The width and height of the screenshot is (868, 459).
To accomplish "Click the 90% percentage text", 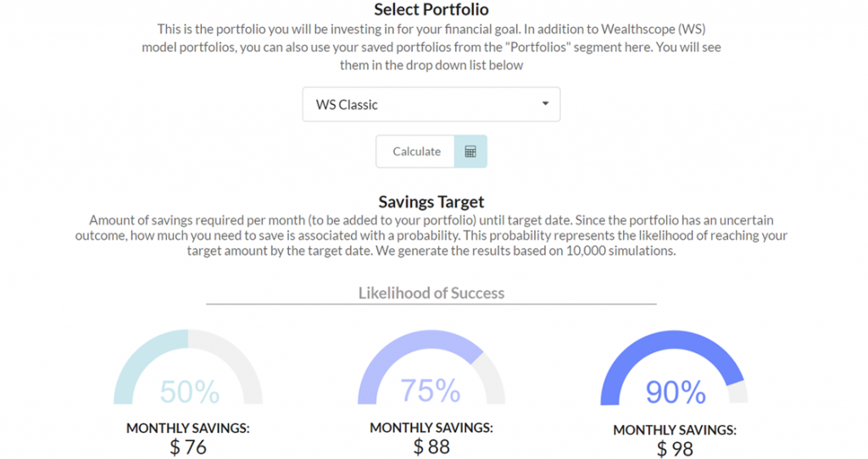I will click(x=676, y=392).
